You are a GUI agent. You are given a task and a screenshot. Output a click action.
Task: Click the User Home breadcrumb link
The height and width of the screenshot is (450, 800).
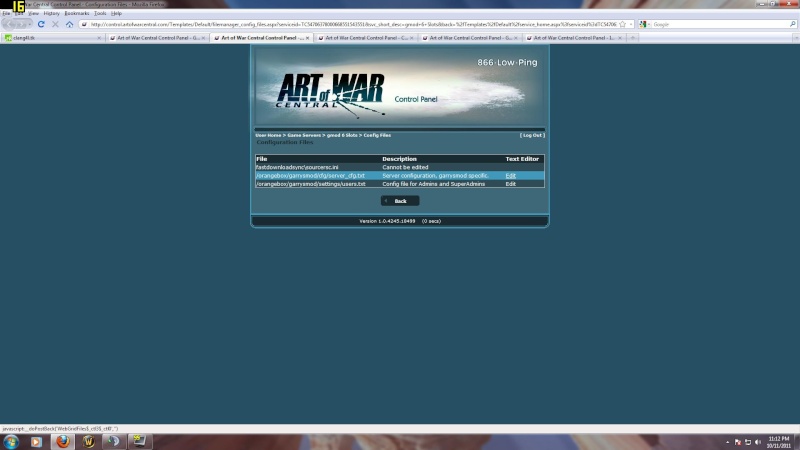(x=268, y=135)
